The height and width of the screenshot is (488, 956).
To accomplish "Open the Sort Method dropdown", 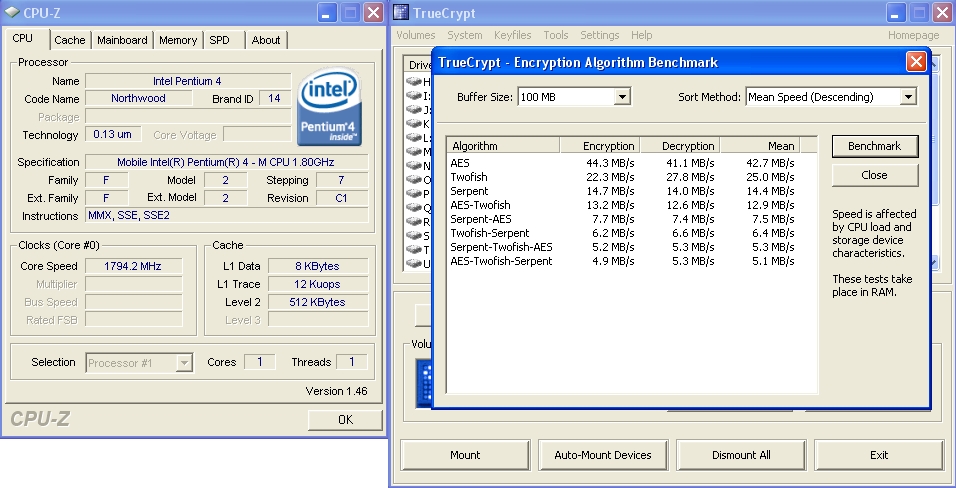I will coord(908,96).
